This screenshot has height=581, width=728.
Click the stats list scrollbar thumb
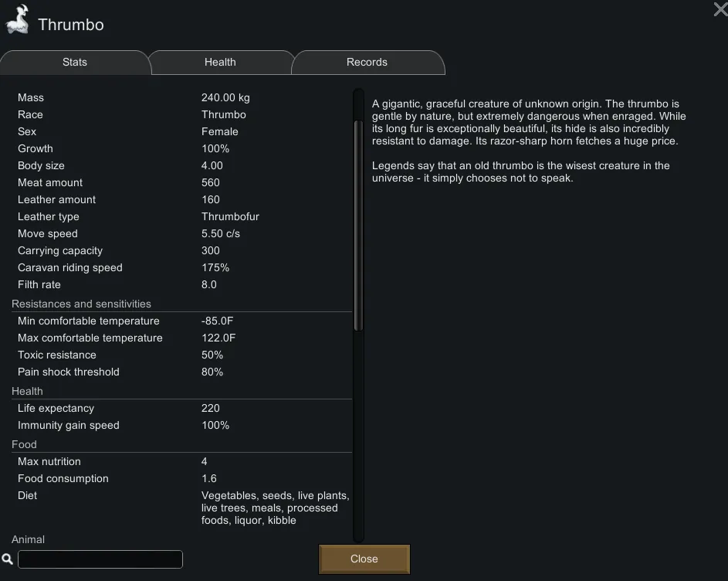[358, 224]
